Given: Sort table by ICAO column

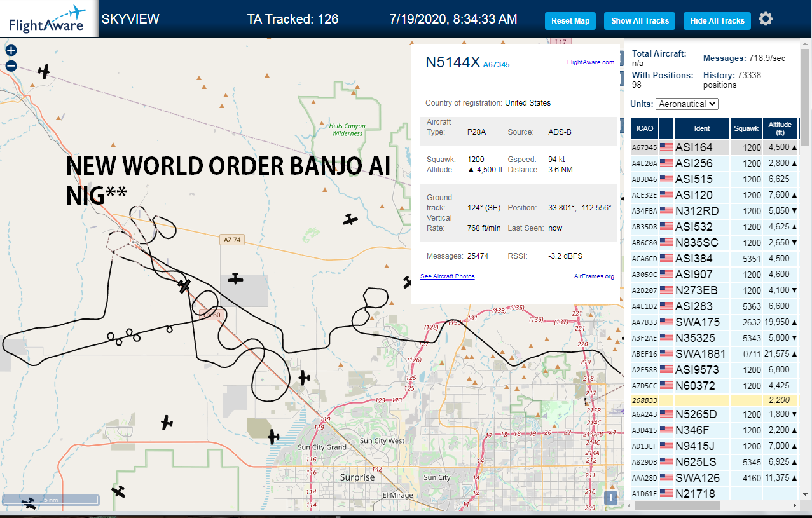Looking at the screenshot, I should point(645,128).
